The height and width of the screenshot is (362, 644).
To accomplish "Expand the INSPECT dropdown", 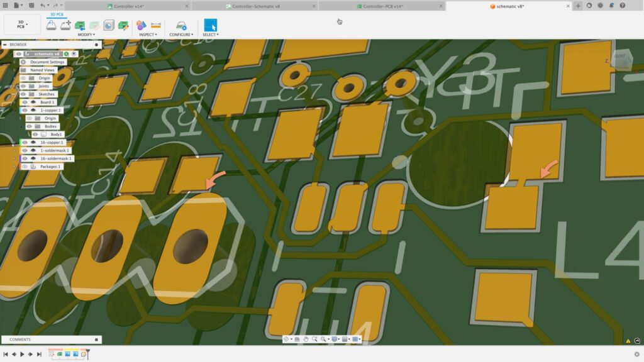I will 148,35.
